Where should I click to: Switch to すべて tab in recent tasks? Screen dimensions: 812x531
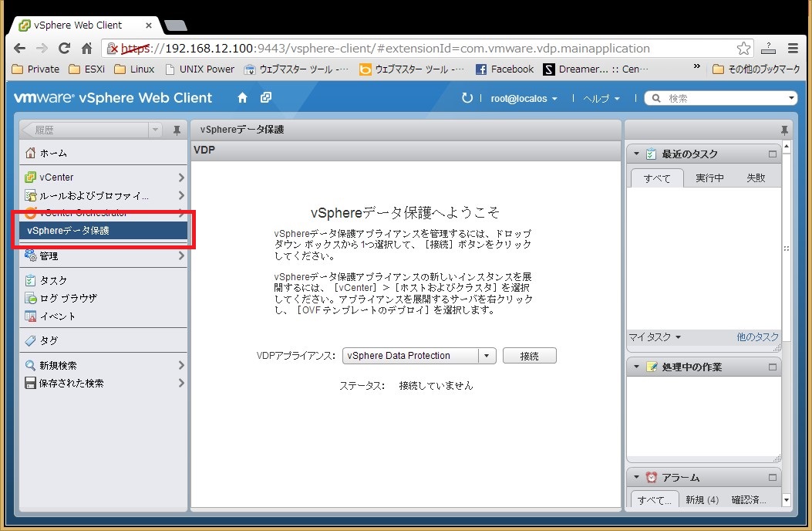(x=657, y=178)
